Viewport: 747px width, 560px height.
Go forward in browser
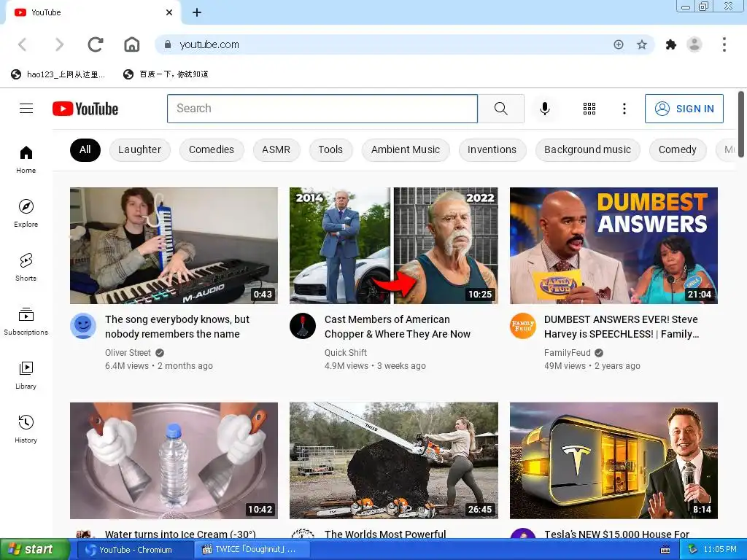(59, 44)
